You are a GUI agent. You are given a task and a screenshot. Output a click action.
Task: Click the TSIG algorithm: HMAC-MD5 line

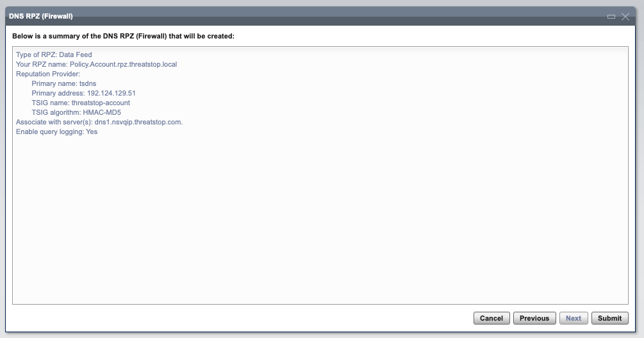click(x=76, y=112)
